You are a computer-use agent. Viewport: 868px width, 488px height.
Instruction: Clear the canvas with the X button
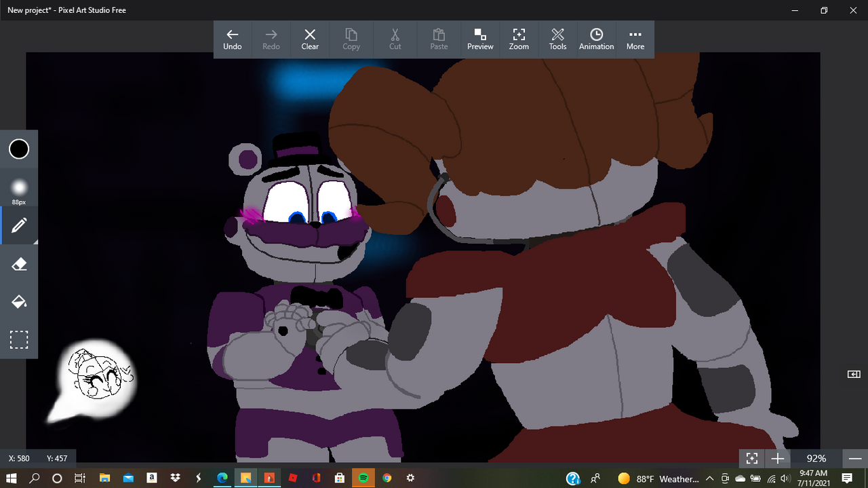[x=310, y=39]
